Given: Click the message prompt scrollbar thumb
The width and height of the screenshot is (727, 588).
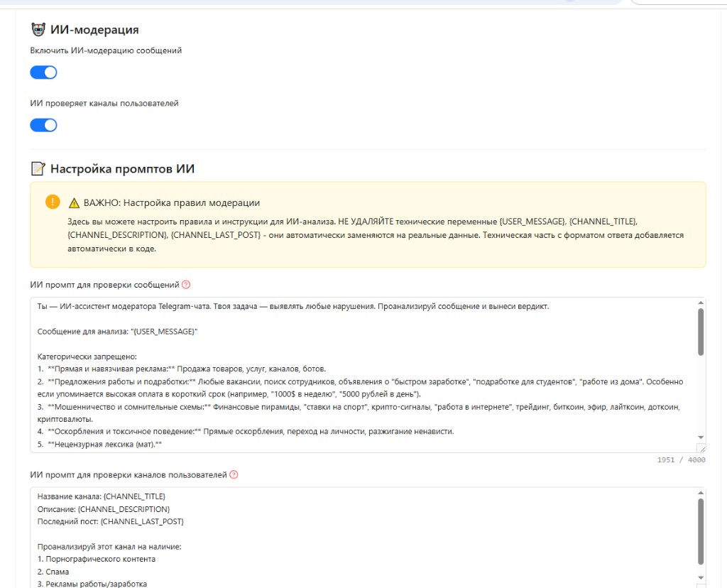Looking at the screenshot, I should tap(701, 332).
